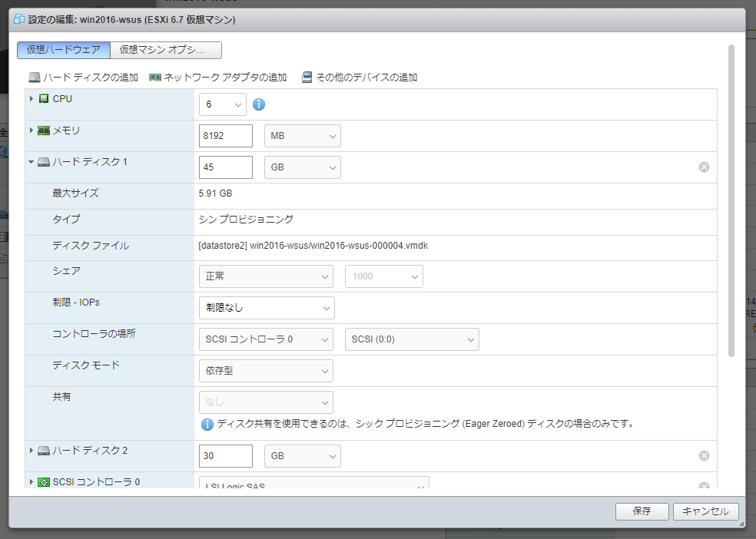Click the キャンセル button
756x539 pixels.
pos(706,511)
